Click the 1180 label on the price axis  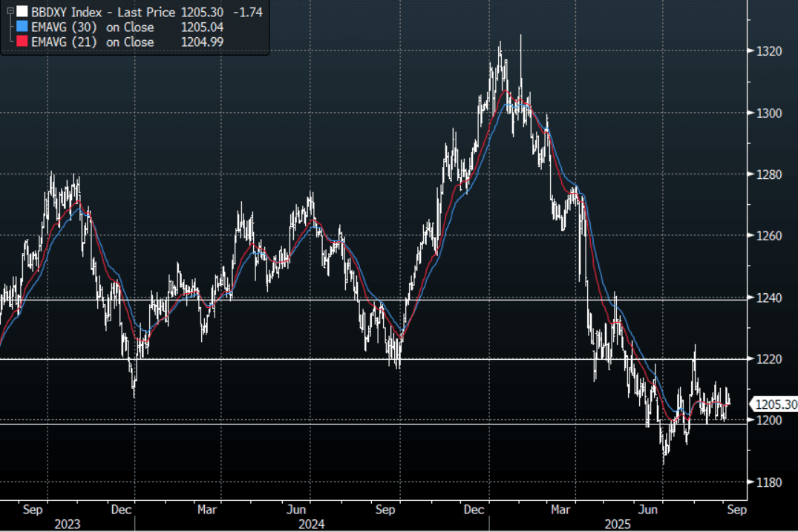click(x=769, y=482)
